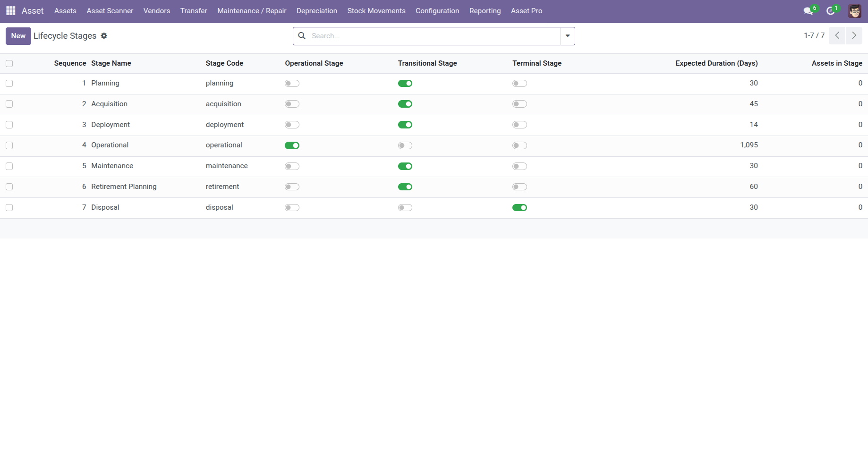The image size is (868, 452).
Task: Check the Retirement Planning row checkbox
Action: click(x=9, y=187)
